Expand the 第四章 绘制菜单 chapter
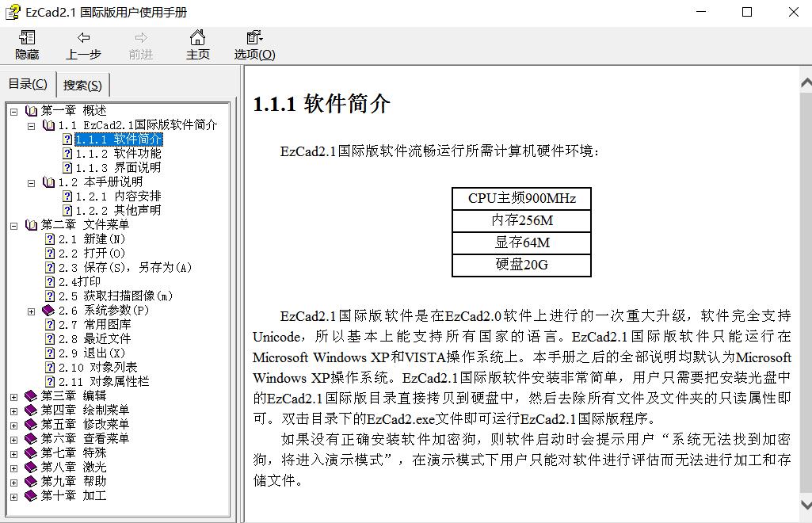 click(14, 411)
